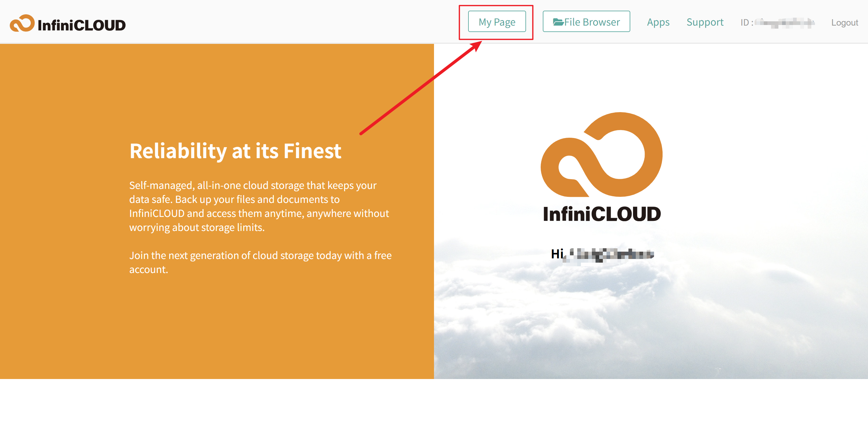
Task: Click the 'Self-managed, all-in-one cloud storage' paragraph
Action: [x=259, y=206]
